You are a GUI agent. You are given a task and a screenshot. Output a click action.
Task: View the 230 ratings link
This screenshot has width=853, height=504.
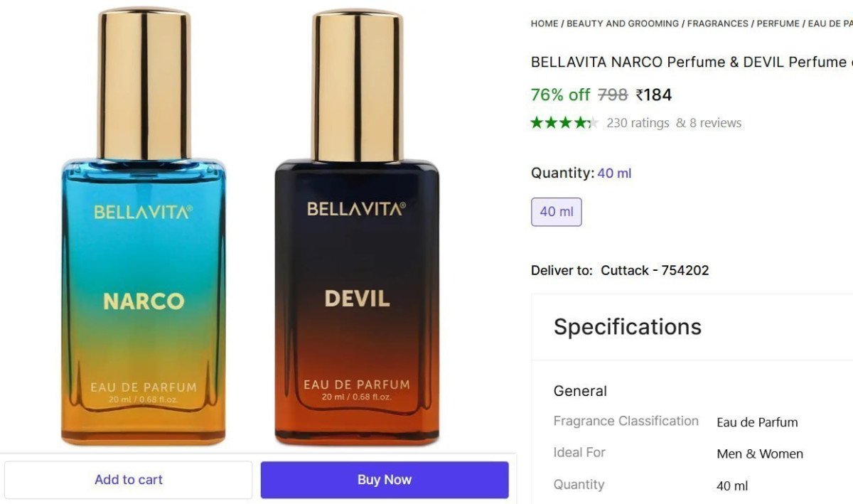tap(636, 122)
